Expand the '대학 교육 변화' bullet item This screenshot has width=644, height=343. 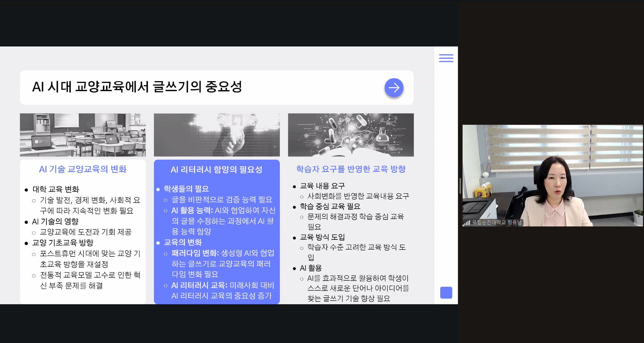(56, 189)
